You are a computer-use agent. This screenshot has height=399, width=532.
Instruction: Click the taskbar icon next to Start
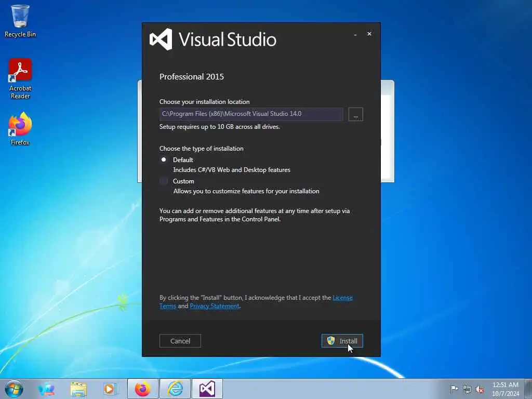coord(46,389)
